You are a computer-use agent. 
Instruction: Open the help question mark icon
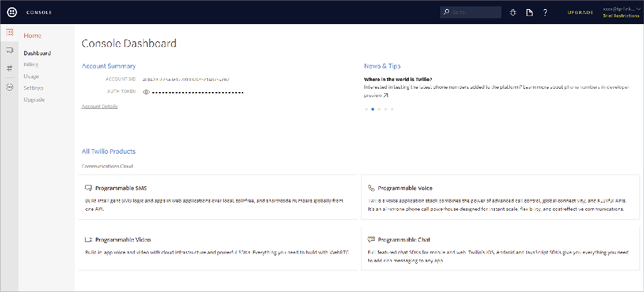(x=545, y=12)
